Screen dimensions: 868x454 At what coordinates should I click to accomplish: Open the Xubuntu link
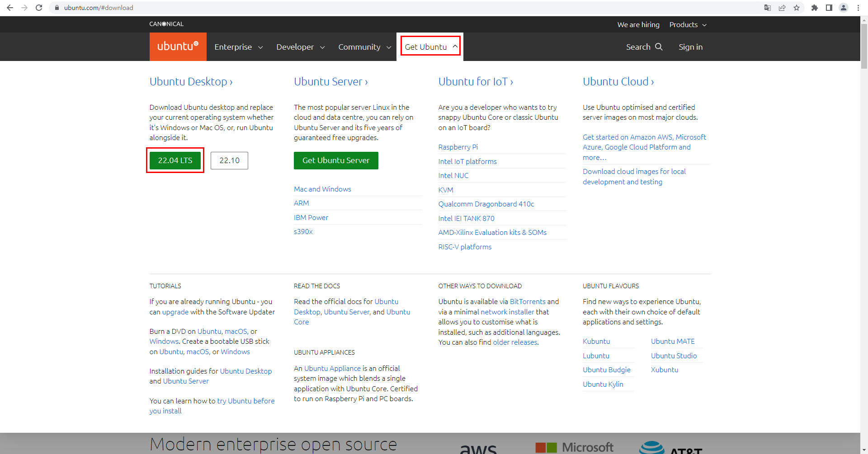pos(665,370)
